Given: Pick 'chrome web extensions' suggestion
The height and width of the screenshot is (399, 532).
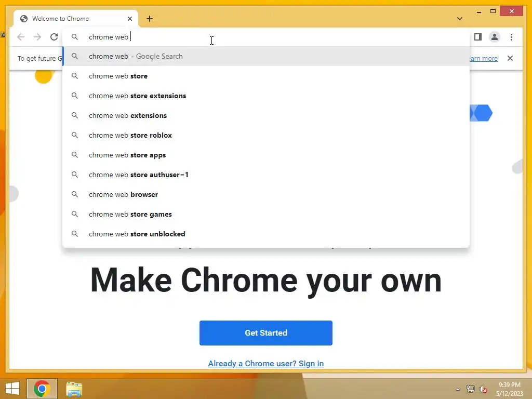Looking at the screenshot, I should (x=266, y=115).
